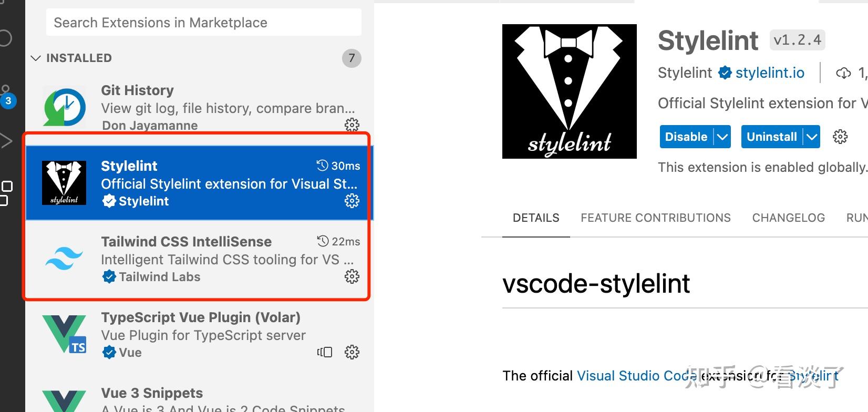Click the large Stylelint tuxedo logo
Viewport: 868px width, 412px height.
pyautogui.click(x=569, y=91)
